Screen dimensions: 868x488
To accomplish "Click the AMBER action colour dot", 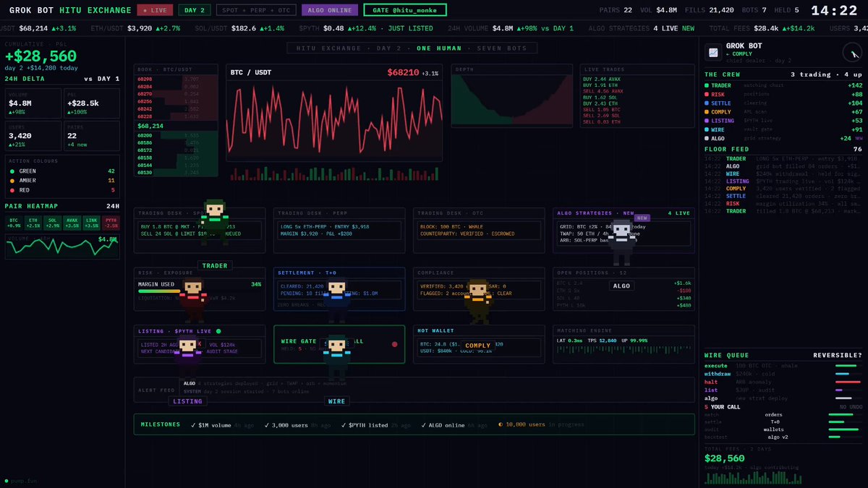I will pos(12,181).
